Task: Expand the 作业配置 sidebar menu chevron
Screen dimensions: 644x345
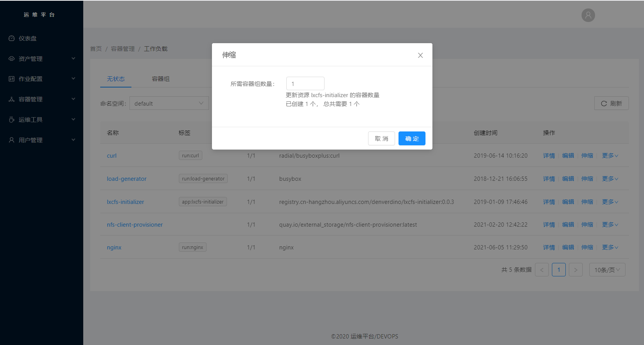Action: point(73,79)
